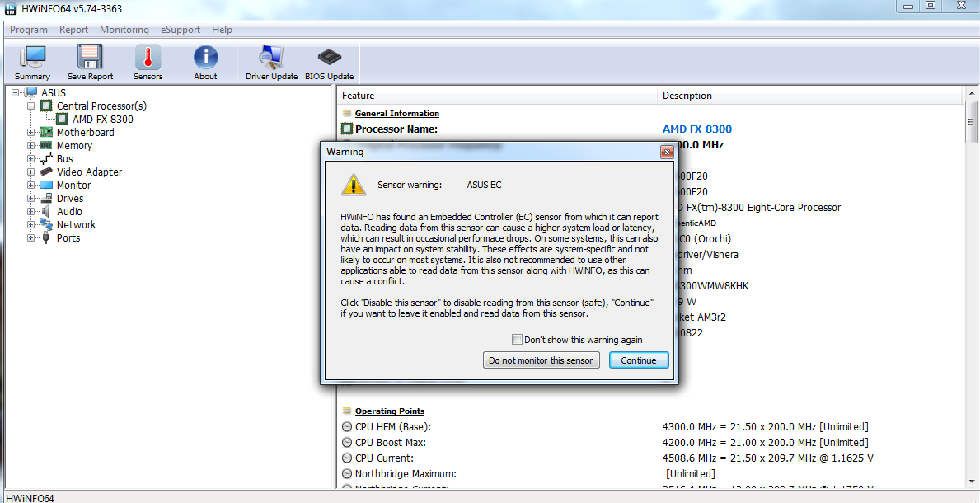Click the CPU HFM (Base) clock icon
Screen dimensions: 980x503
[348, 426]
